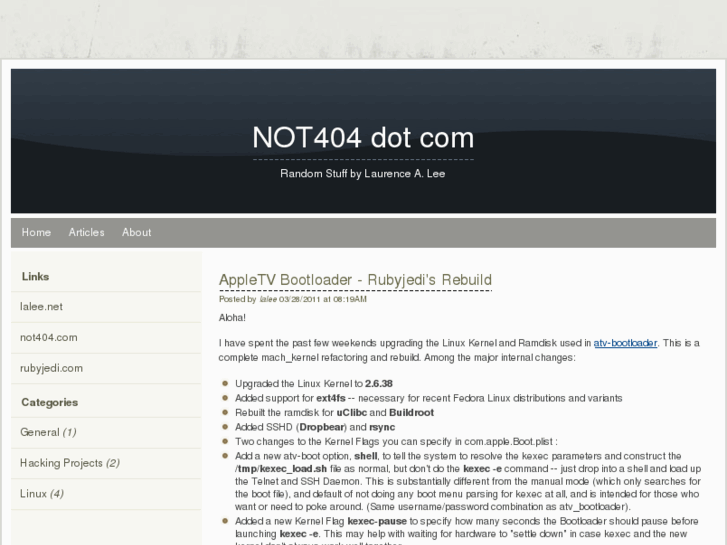
Task: Click the post date 03/28/2011 at 08:19AM
Action: [x=323, y=299]
